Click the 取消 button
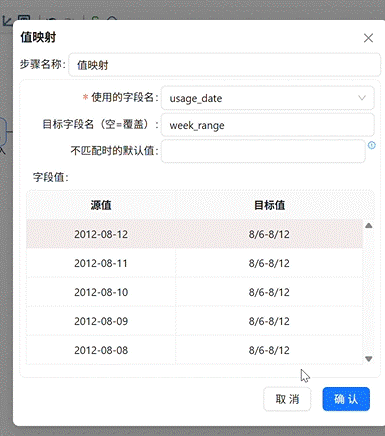 [x=287, y=399]
